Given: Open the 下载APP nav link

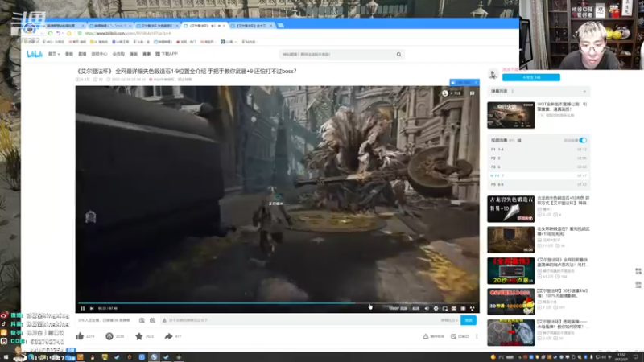Looking at the screenshot, I should (x=167, y=54).
